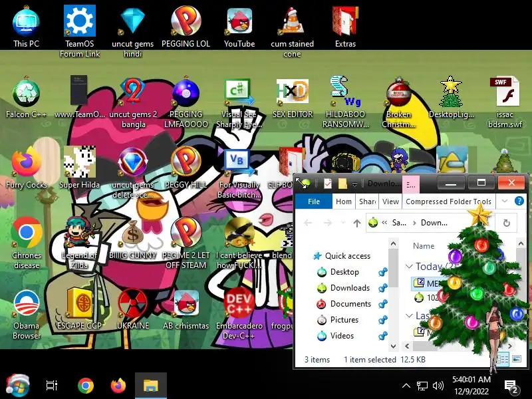Open the DesktopLig... Christmas tree icon
Screen dimensions: 532x399
tap(452, 98)
